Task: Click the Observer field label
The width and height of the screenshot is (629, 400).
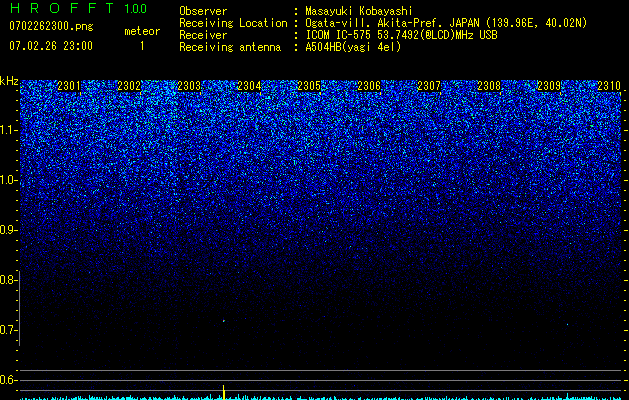Action: (x=203, y=11)
